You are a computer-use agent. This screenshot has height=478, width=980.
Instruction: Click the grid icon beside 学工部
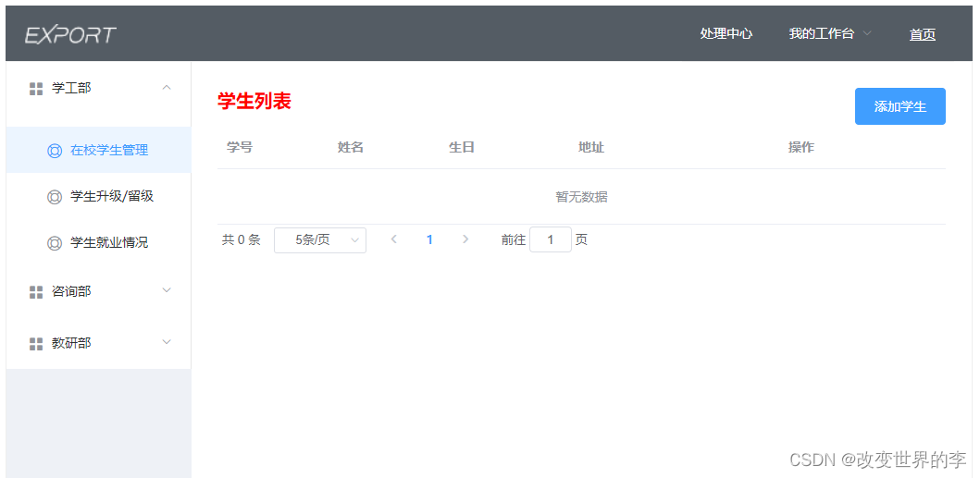pyautogui.click(x=36, y=89)
